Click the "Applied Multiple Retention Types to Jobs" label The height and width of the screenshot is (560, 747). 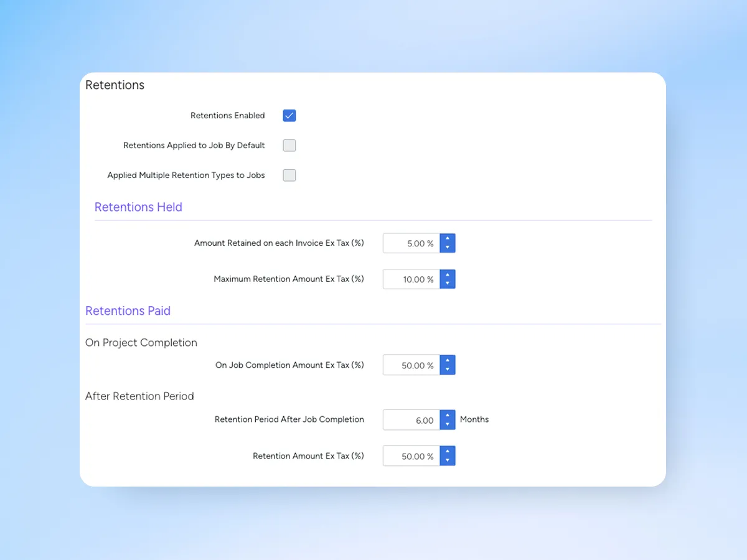pyautogui.click(x=186, y=175)
